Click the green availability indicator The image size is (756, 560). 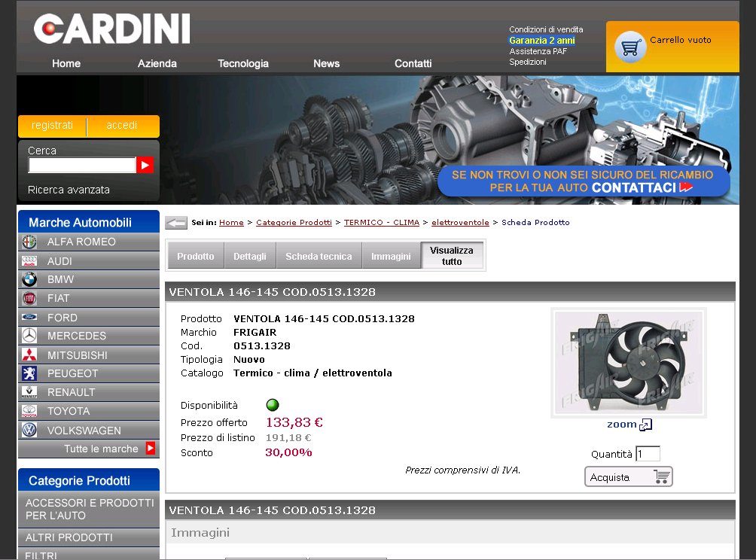click(x=273, y=405)
